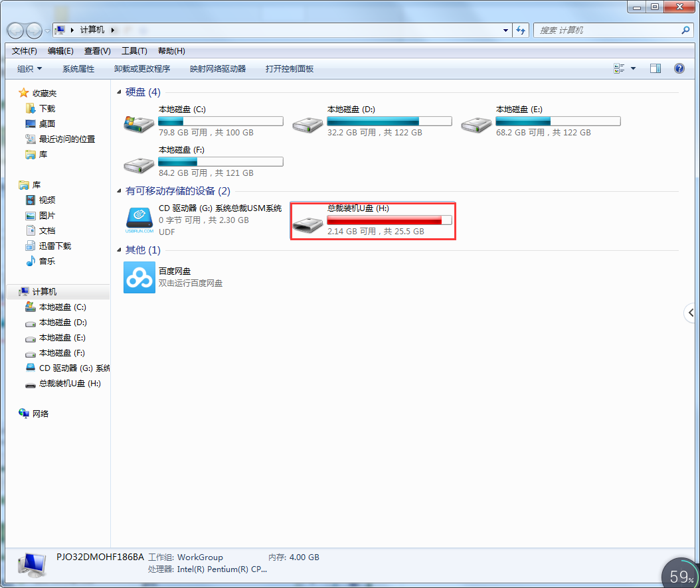Collapse the 硬盘 (4) group

coord(120,92)
